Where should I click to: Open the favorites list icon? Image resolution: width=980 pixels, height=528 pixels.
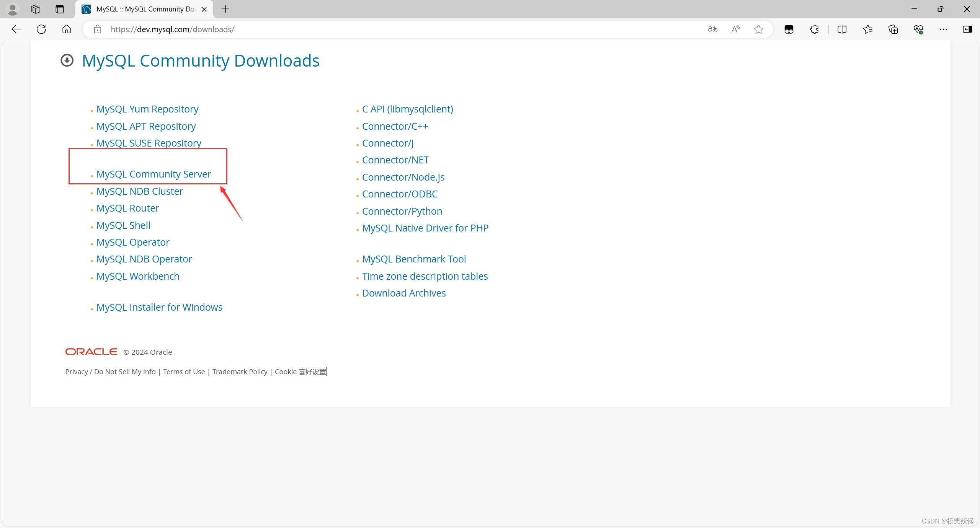point(868,29)
